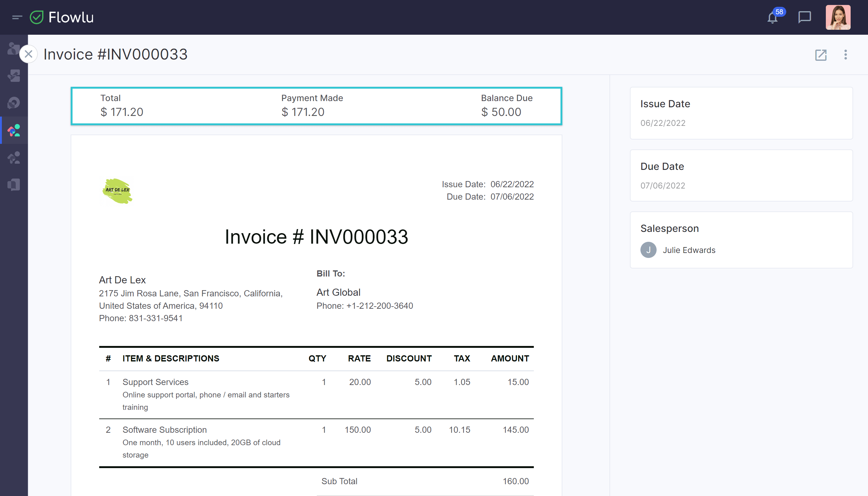
Task: Click the large Invoice # INV000033 document heading
Action: pyautogui.click(x=317, y=237)
